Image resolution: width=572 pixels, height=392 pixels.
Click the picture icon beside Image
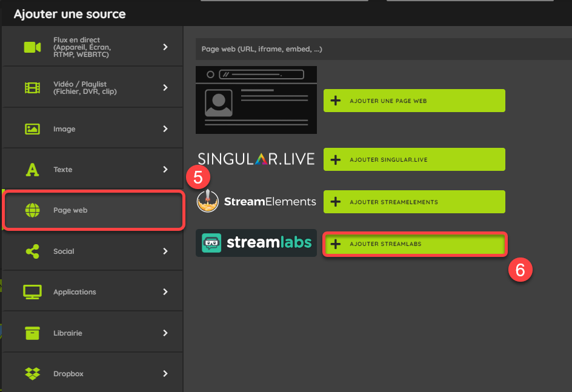point(33,128)
